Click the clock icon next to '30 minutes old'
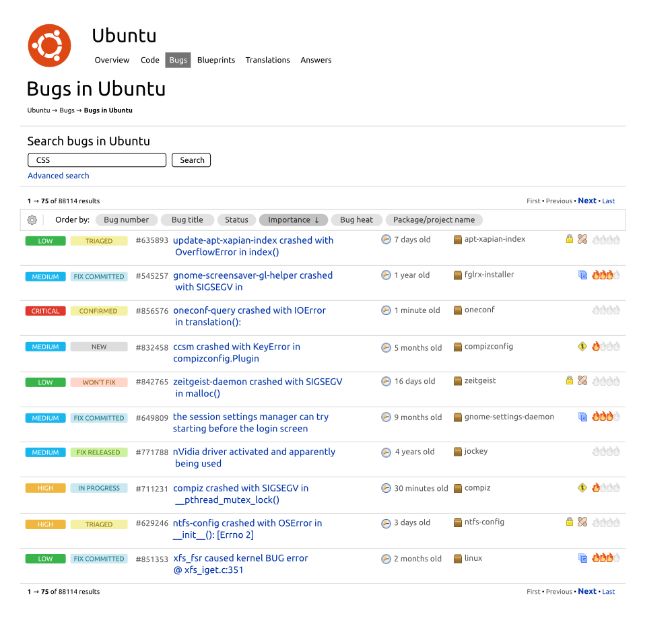The height and width of the screenshot is (620, 672). coord(386,488)
